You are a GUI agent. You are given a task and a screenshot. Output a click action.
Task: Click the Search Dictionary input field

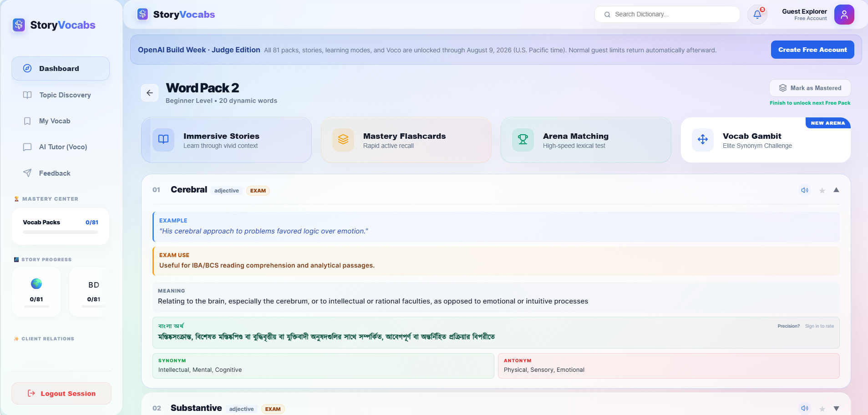point(667,14)
